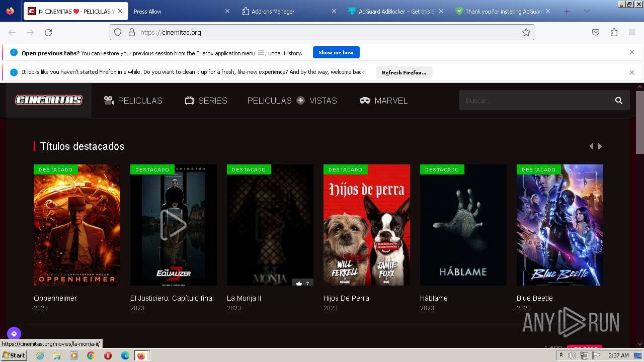
Task: Open the volume speaker tray icon
Action: pos(572,355)
